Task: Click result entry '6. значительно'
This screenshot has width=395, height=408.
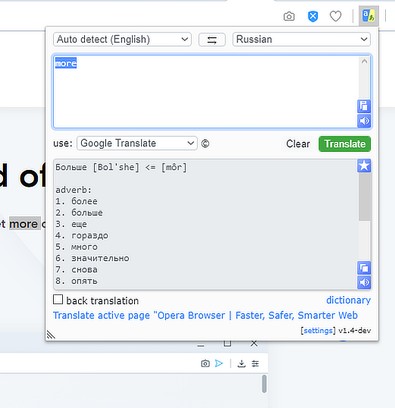Action: click(x=92, y=258)
